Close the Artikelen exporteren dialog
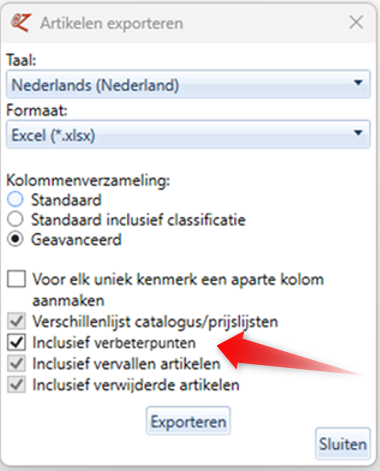The width and height of the screenshot is (380, 471). 356,23
